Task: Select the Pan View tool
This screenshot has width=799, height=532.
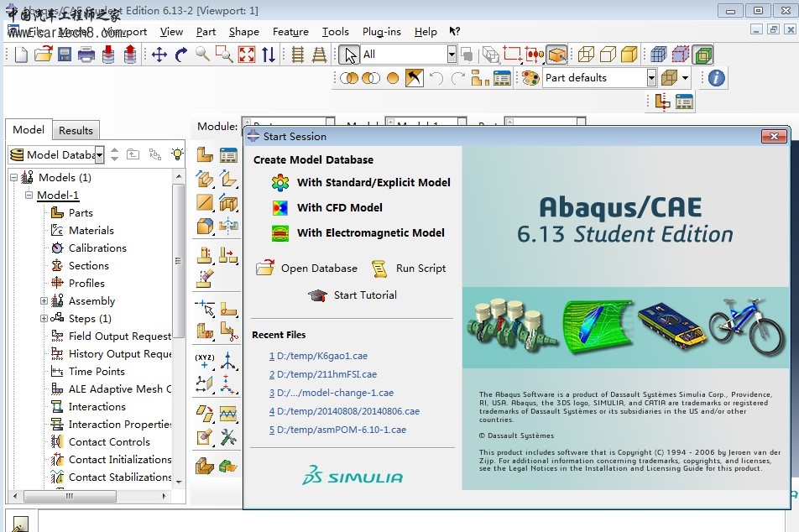Action: tap(159, 55)
